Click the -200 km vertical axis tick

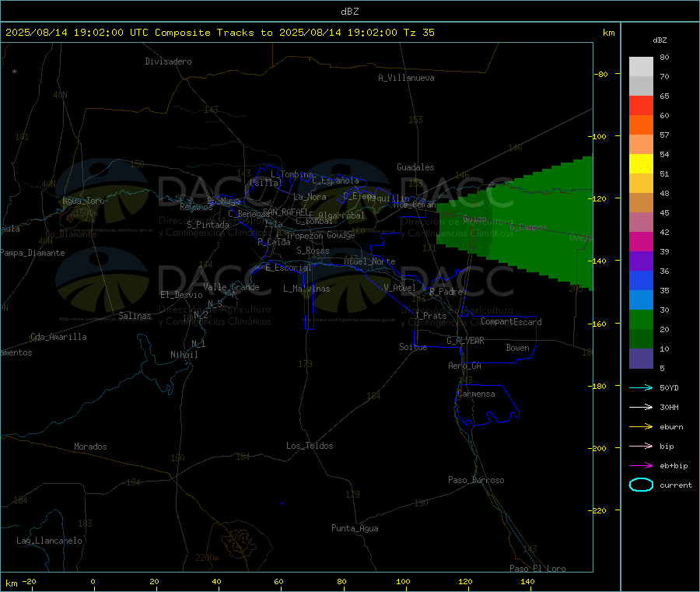point(597,448)
